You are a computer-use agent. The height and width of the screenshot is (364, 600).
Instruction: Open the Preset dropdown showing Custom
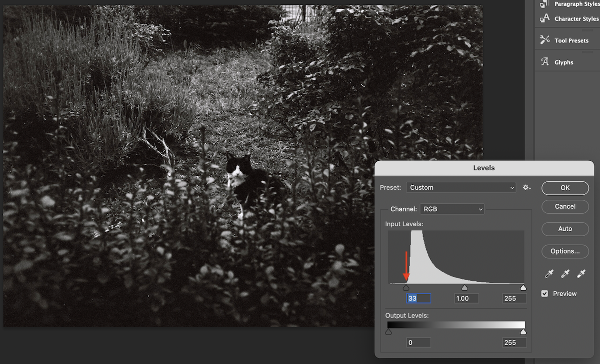pos(460,188)
